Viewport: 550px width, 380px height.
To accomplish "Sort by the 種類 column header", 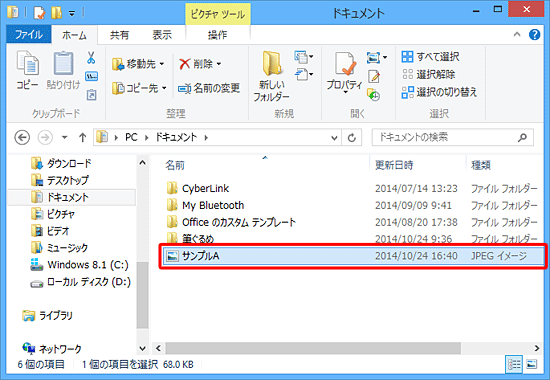I will point(481,165).
